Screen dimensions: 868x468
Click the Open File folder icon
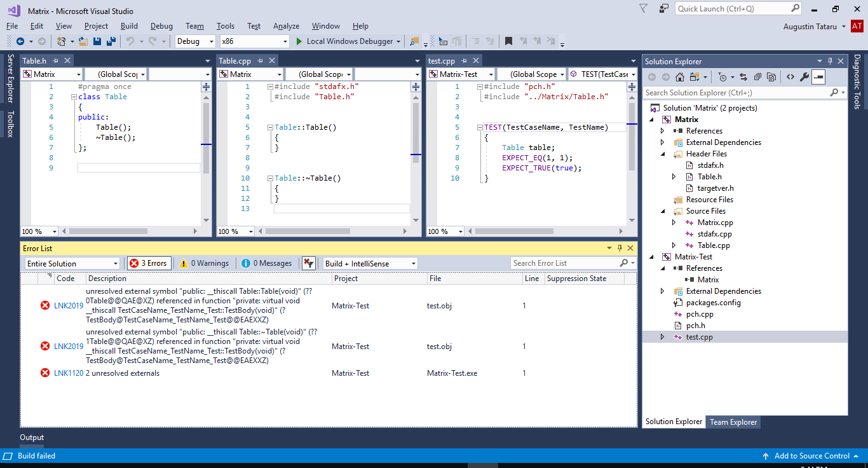(x=83, y=41)
